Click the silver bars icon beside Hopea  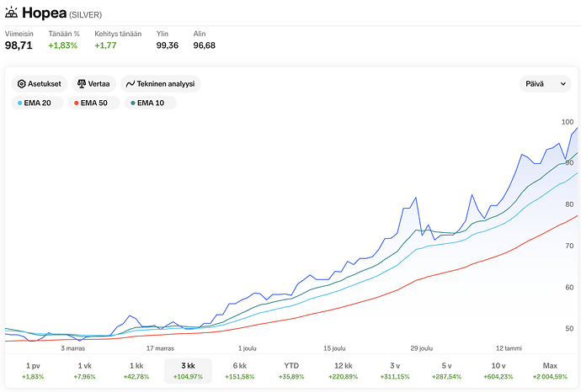[x=11, y=13]
